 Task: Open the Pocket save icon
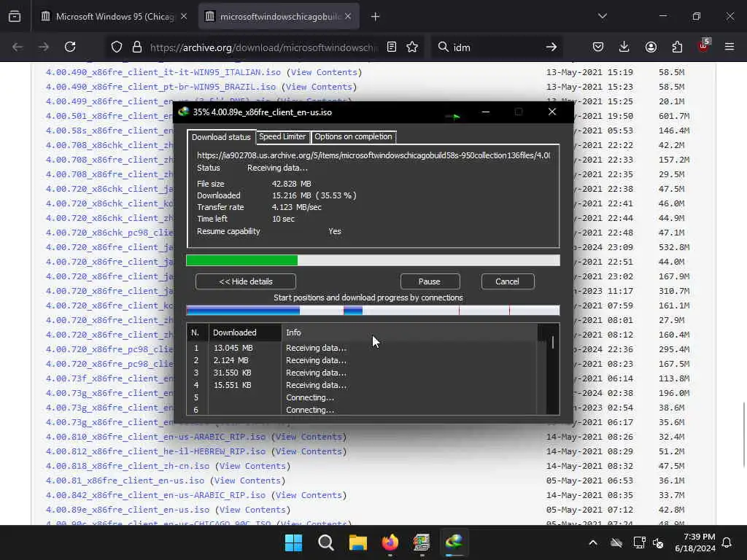[598, 47]
